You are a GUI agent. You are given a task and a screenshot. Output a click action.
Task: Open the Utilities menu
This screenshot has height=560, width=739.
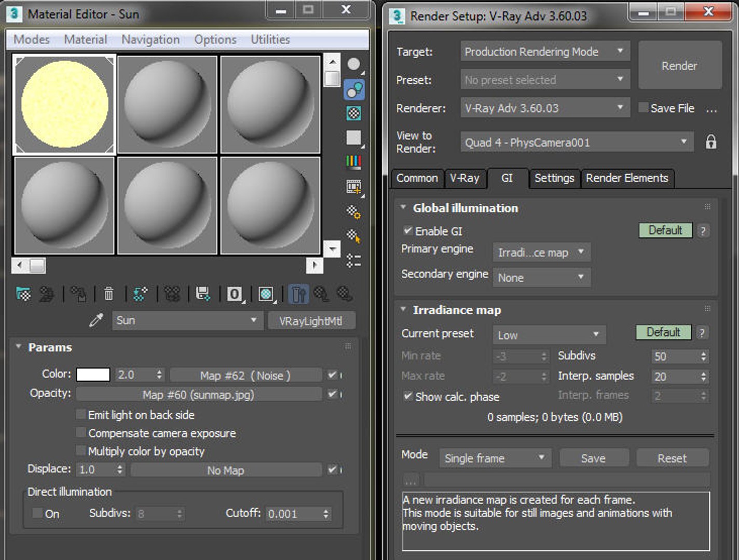[270, 39]
